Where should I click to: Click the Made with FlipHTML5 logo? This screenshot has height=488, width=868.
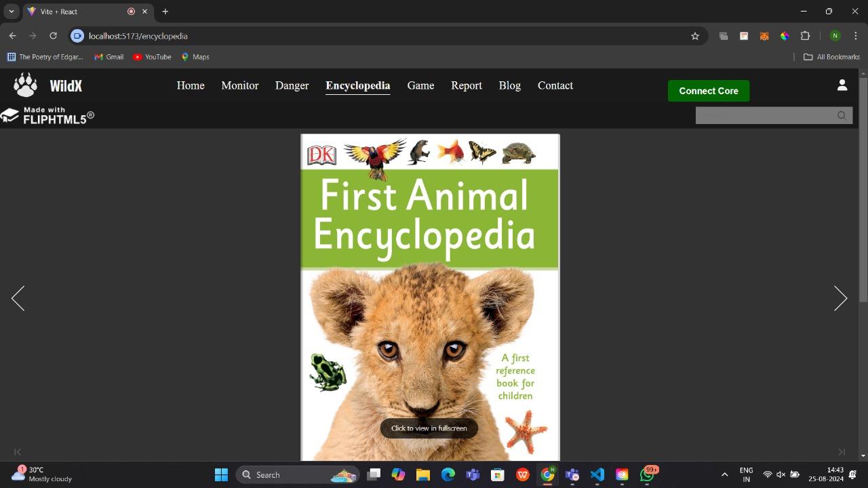(x=47, y=116)
